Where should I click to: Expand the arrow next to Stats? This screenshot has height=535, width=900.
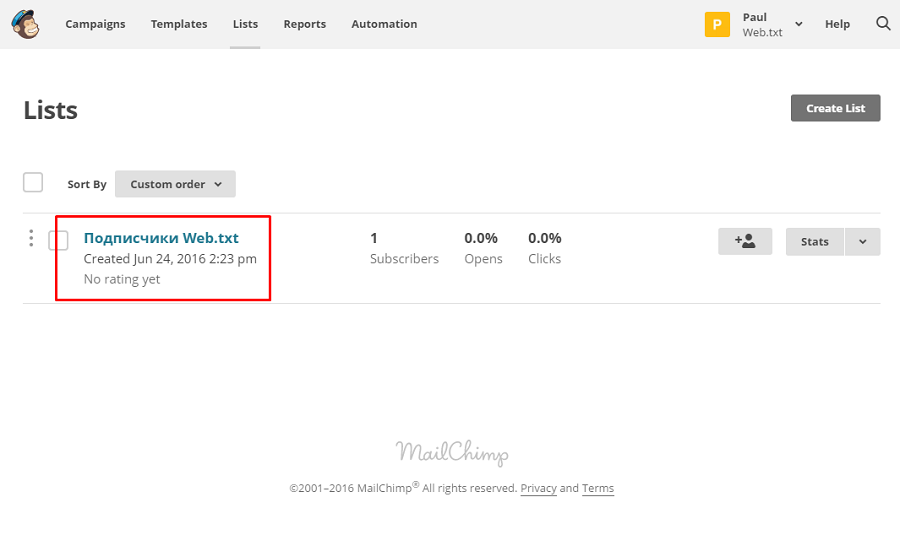click(x=862, y=242)
